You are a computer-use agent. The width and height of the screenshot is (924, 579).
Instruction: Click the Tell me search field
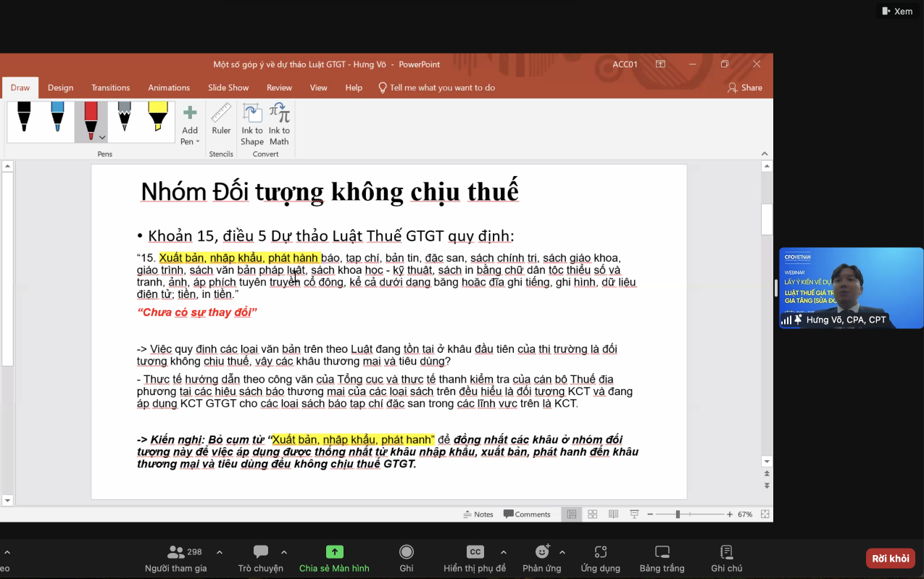click(x=442, y=88)
